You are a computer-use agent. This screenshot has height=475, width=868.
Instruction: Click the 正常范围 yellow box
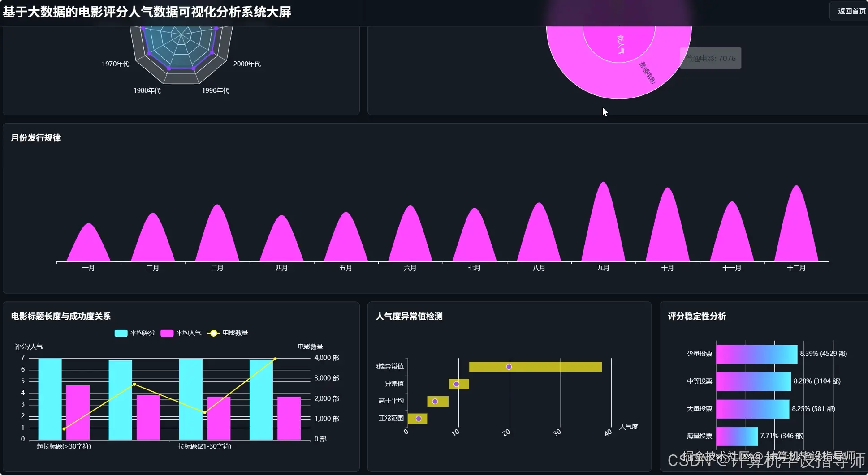418,418
